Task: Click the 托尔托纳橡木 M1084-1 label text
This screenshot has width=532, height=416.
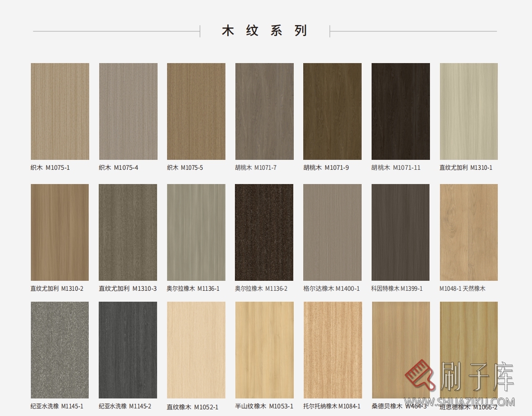Action: coord(332,407)
